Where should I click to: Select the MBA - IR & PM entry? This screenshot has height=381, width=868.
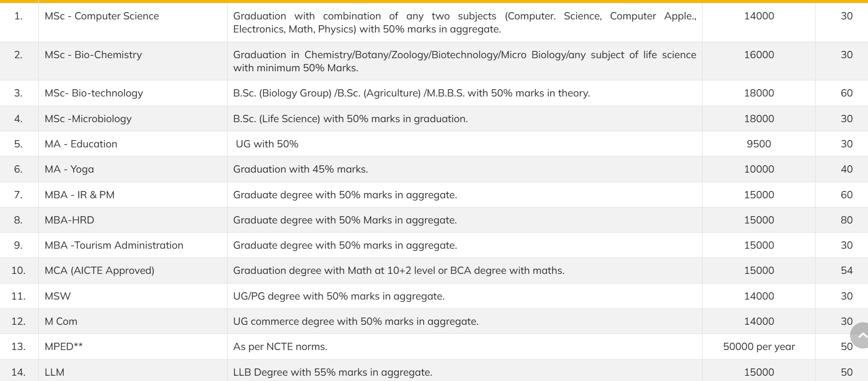point(80,195)
